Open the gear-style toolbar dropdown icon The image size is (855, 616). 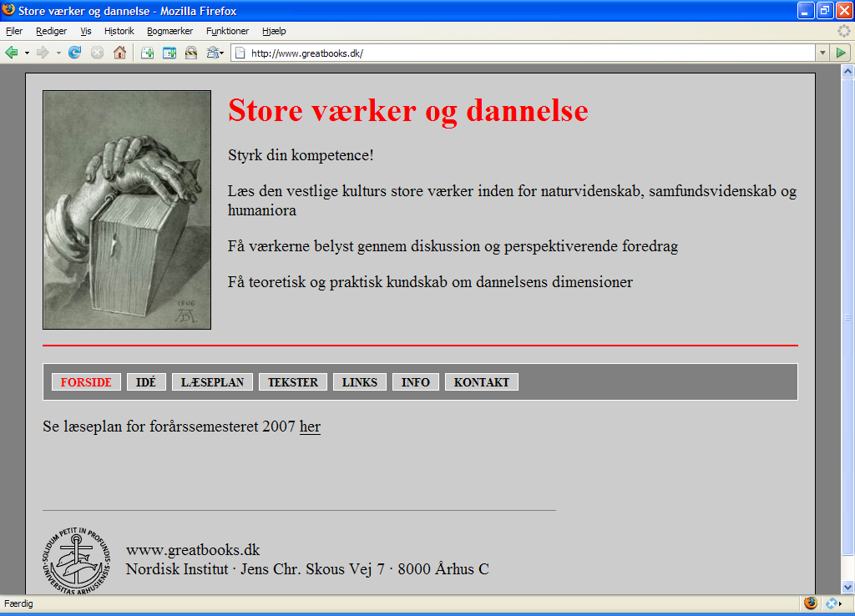[x=215, y=53]
